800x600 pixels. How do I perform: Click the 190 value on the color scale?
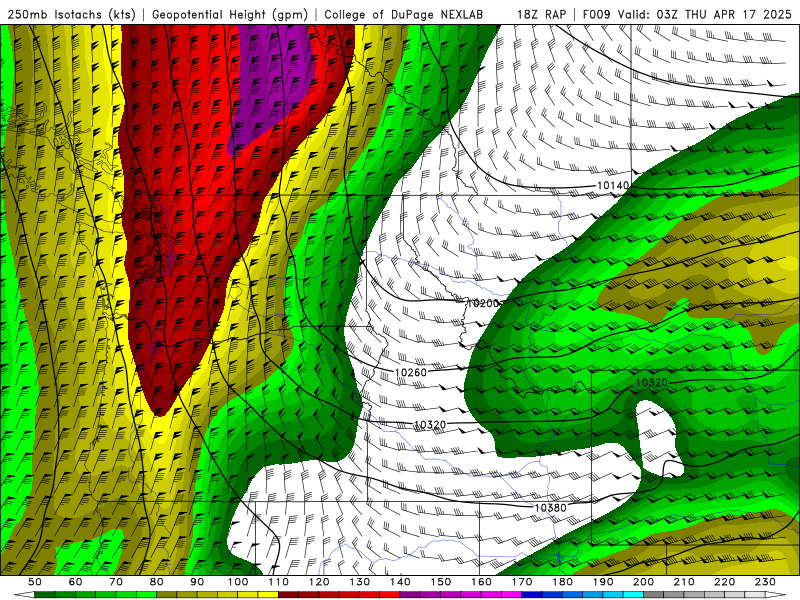click(x=603, y=582)
